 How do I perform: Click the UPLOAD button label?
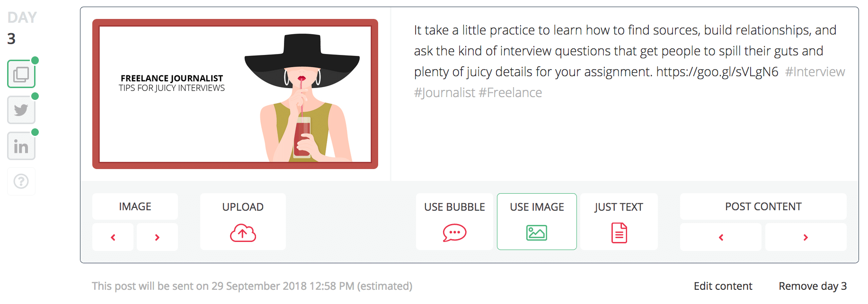[x=243, y=207]
